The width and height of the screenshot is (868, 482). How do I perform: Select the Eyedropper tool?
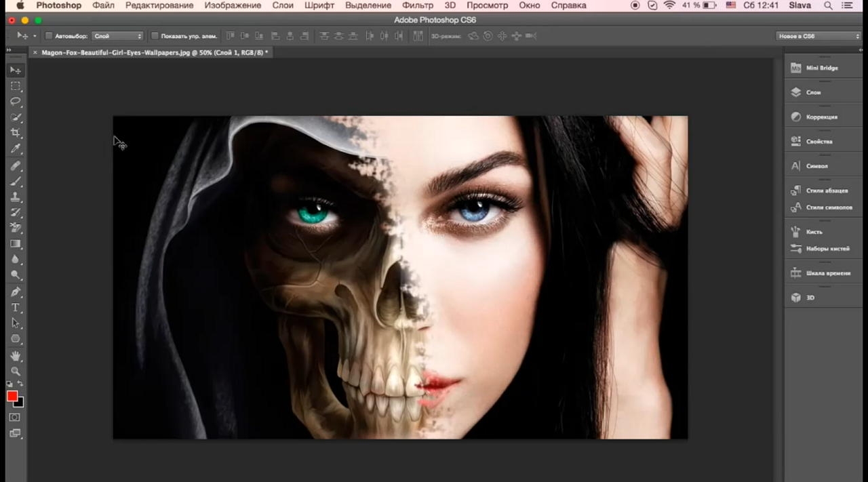tap(15, 148)
